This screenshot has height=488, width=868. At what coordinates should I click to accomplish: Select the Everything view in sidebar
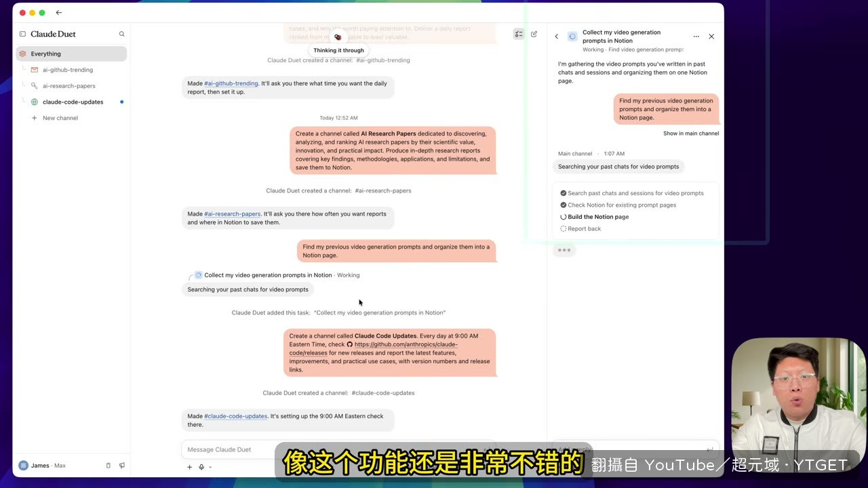pyautogui.click(x=71, y=54)
